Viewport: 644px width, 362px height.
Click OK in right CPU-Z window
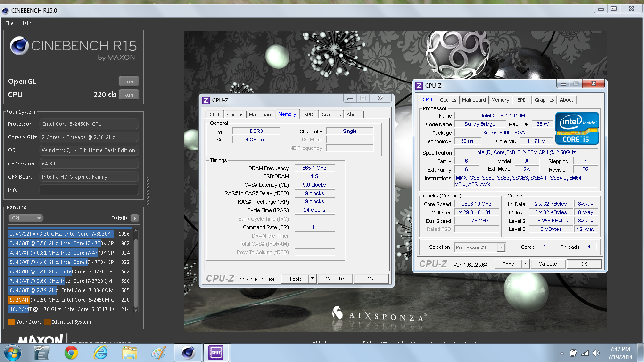click(584, 264)
